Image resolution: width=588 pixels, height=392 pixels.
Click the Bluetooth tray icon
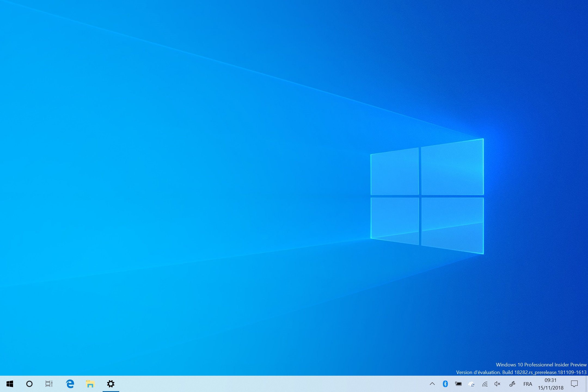(x=445, y=384)
